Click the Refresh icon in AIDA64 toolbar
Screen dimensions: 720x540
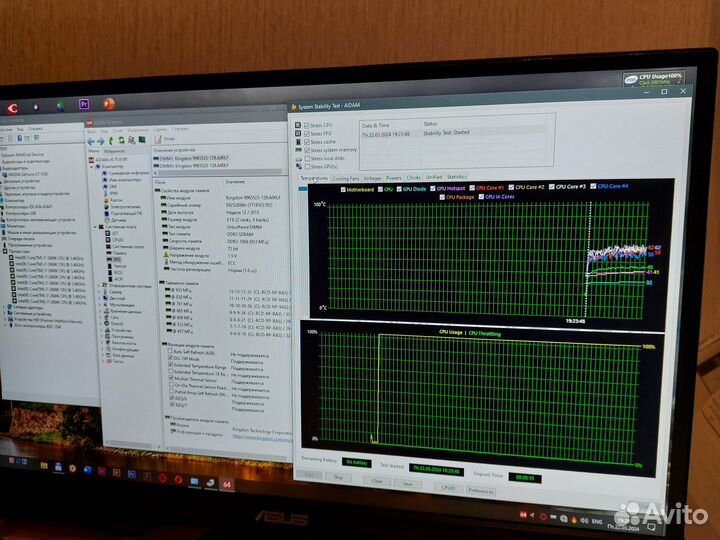pyautogui.click(x=122, y=141)
